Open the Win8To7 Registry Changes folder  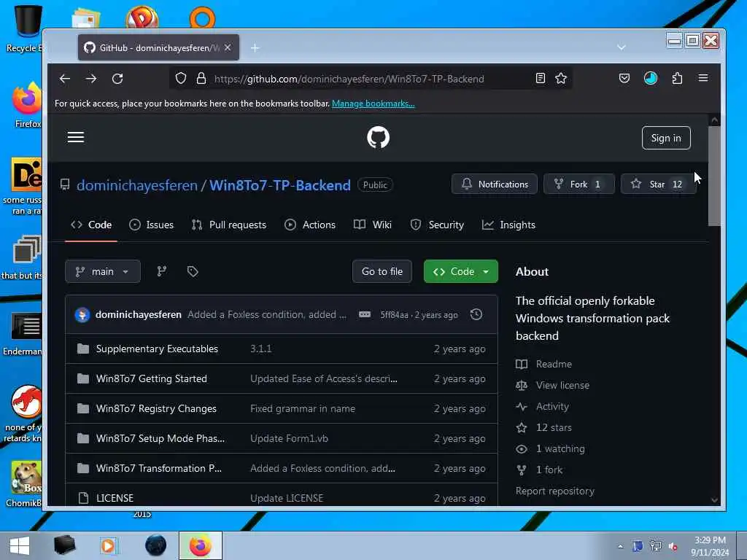tap(156, 408)
